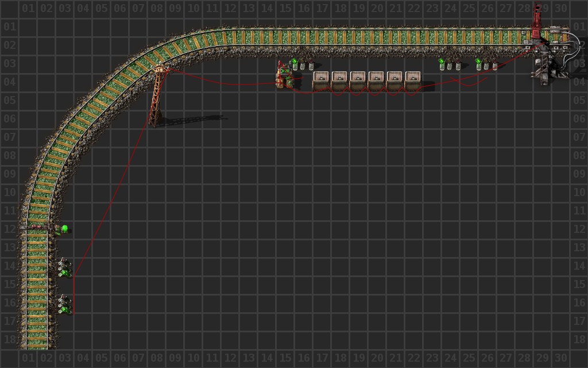Viewport: 588px width, 368px height.
Task: Click bottom ruler column label 23
Action: (x=432, y=358)
